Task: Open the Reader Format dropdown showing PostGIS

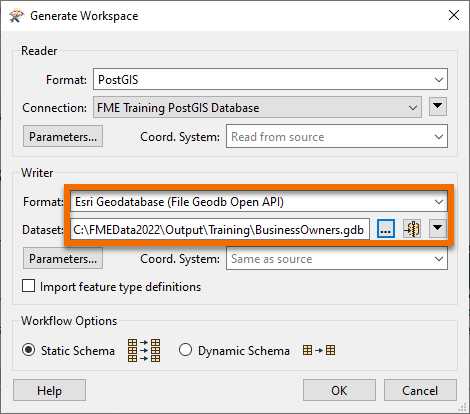Action: pos(270,79)
